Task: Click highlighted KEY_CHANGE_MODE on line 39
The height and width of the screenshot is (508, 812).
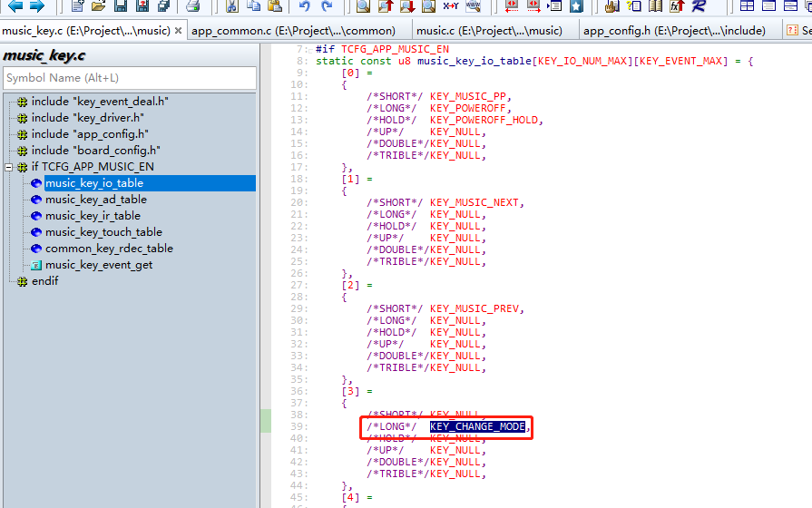Action: pos(477,426)
